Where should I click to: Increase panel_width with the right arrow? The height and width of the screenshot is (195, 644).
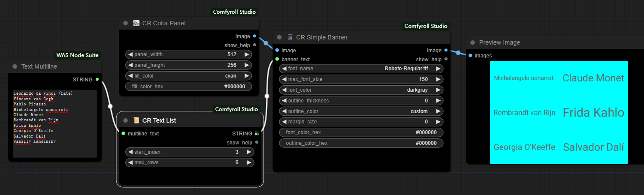[x=246, y=54]
